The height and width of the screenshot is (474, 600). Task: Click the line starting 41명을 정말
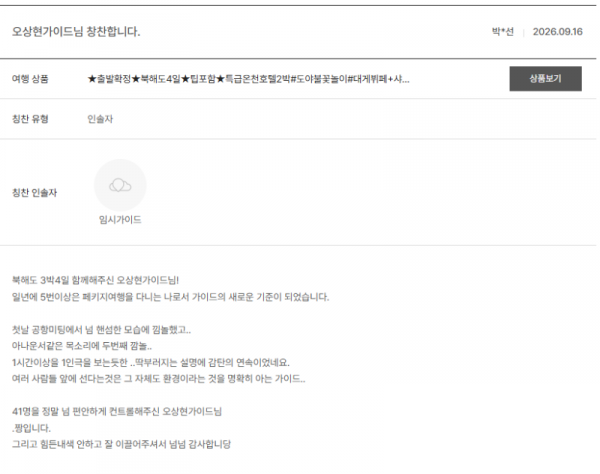[x=117, y=411]
